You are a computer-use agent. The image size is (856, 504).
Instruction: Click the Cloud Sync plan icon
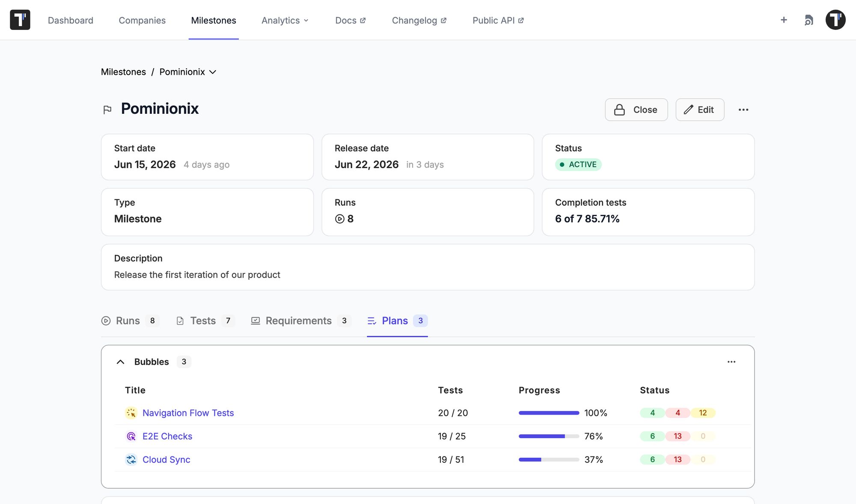pyautogui.click(x=131, y=460)
